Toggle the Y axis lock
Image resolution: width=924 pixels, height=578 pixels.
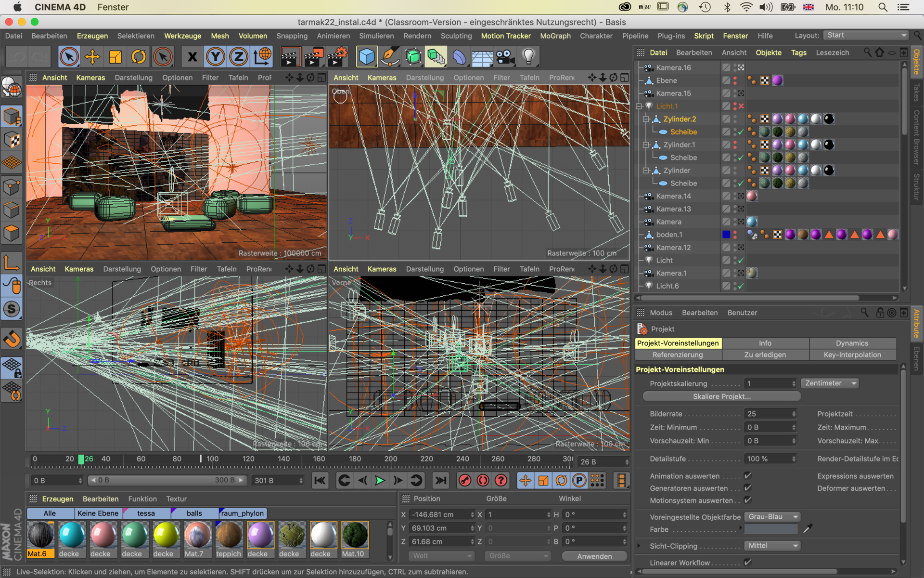pyautogui.click(x=215, y=57)
